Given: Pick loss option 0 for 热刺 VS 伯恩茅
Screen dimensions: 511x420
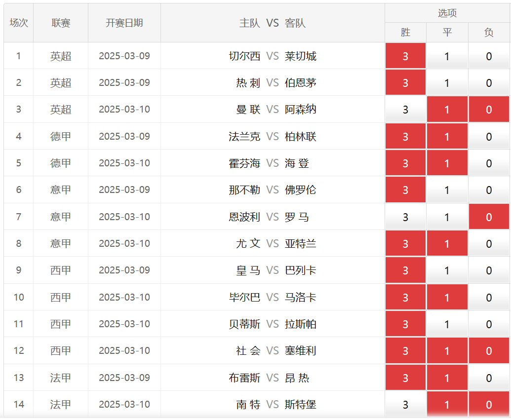Looking at the screenshot, I should coord(489,82).
